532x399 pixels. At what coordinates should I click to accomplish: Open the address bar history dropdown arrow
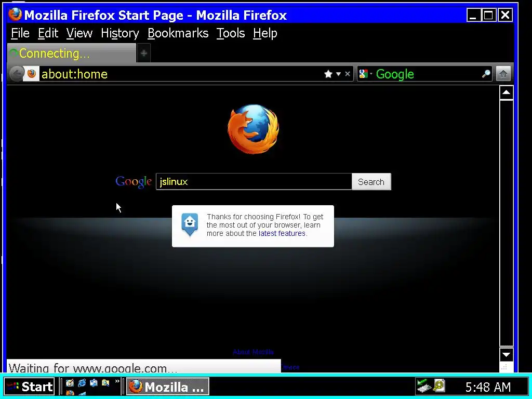tap(338, 74)
